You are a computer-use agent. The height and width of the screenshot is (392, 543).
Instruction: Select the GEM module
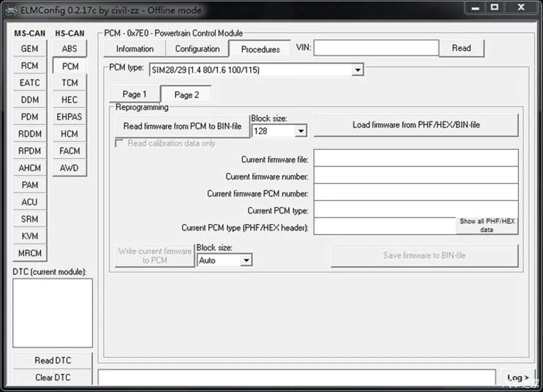click(x=30, y=49)
